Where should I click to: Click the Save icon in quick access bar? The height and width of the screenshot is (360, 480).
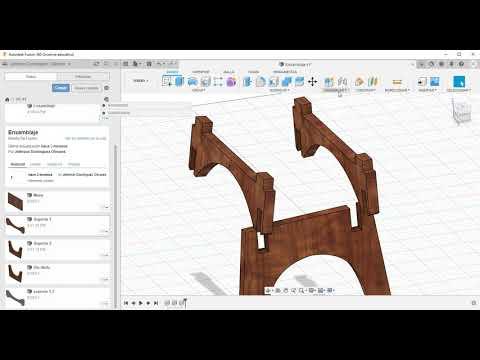[149, 64]
